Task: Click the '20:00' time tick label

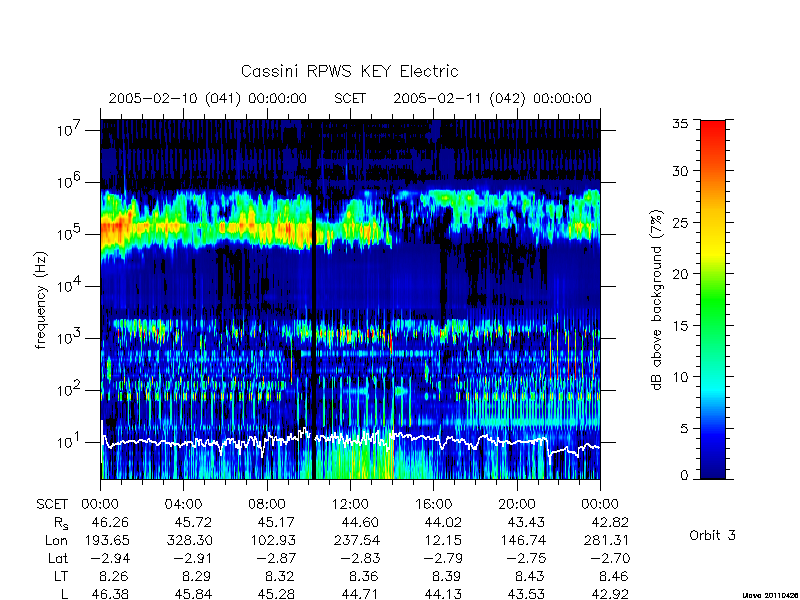Action: [x=516, y=505]
